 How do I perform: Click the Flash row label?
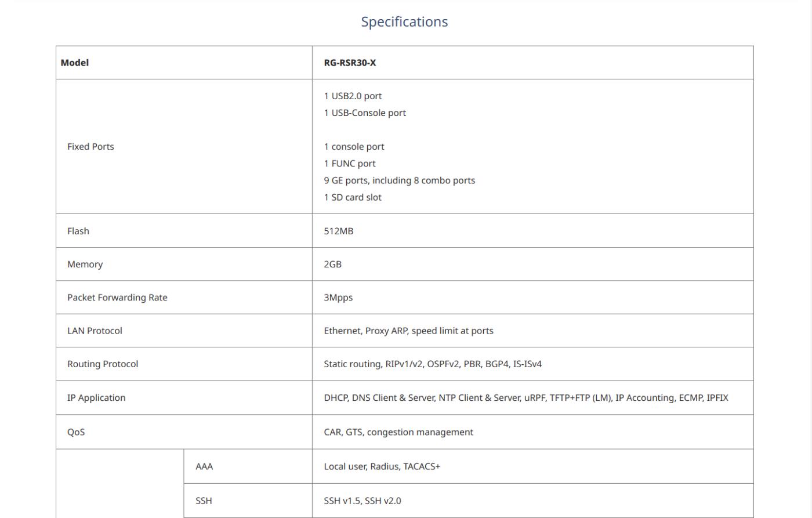click(x=78, y=231)
